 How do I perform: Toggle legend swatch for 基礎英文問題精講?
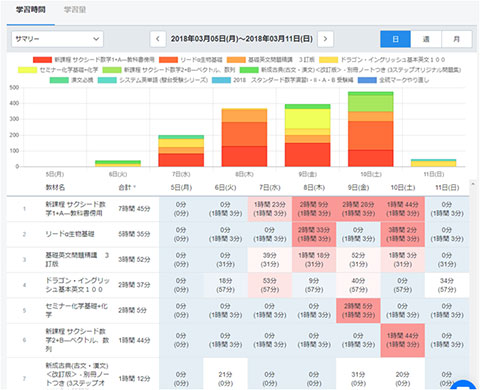tap(236, 60)
